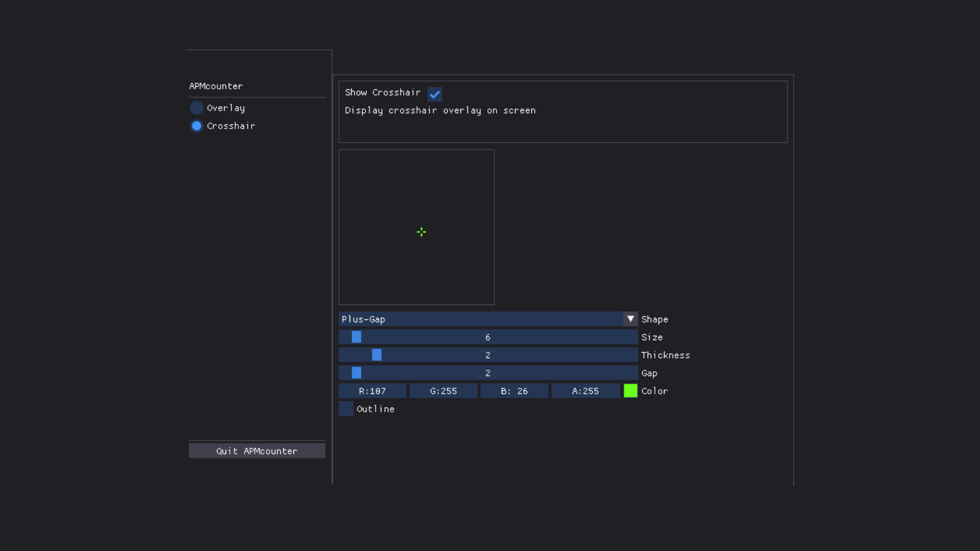
Task: Click the APMcounter title heading
Action: [215, 86]
